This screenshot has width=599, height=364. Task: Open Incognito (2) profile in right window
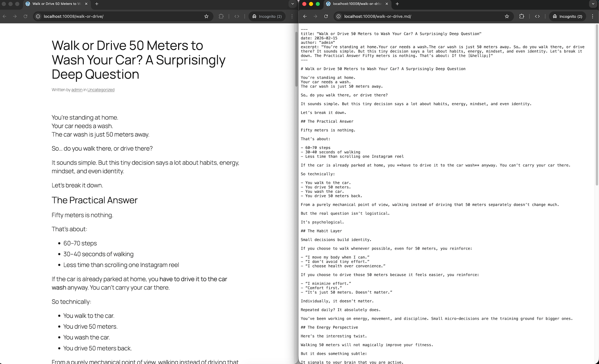(567, 16)
